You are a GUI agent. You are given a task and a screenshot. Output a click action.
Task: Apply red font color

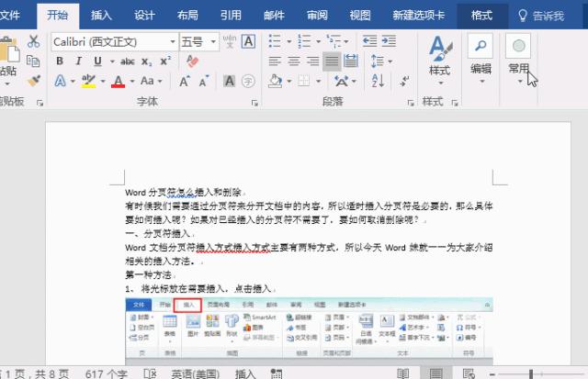119,81
